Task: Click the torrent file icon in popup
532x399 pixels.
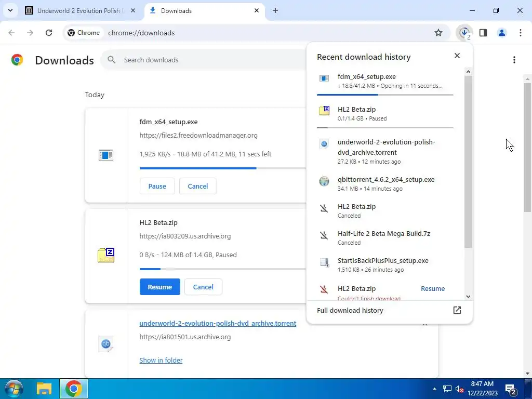Action: pyautogui.click(x=324, y=144)
